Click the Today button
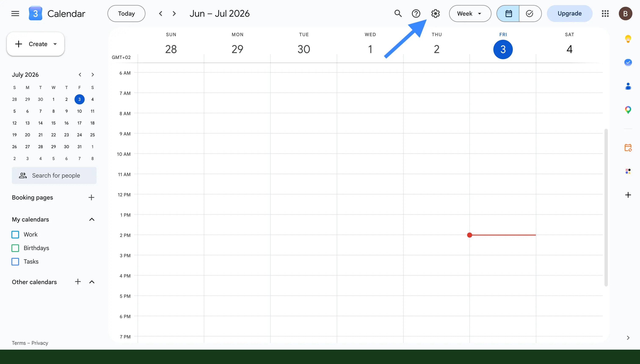This screenshot has width=640, height=364. pos(126,14)
